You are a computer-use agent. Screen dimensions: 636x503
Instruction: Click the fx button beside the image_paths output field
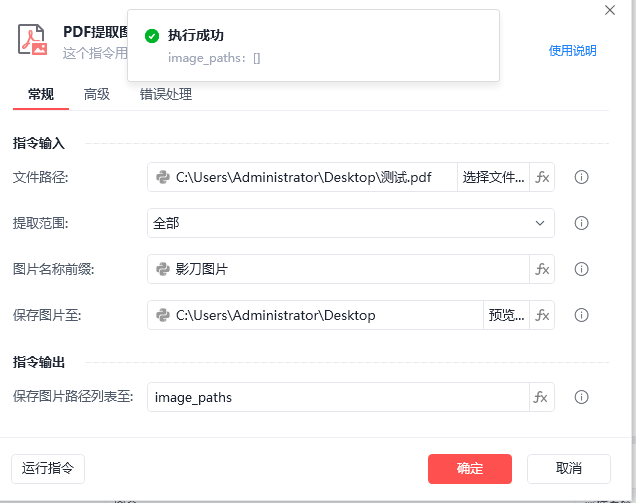(542, 397)
